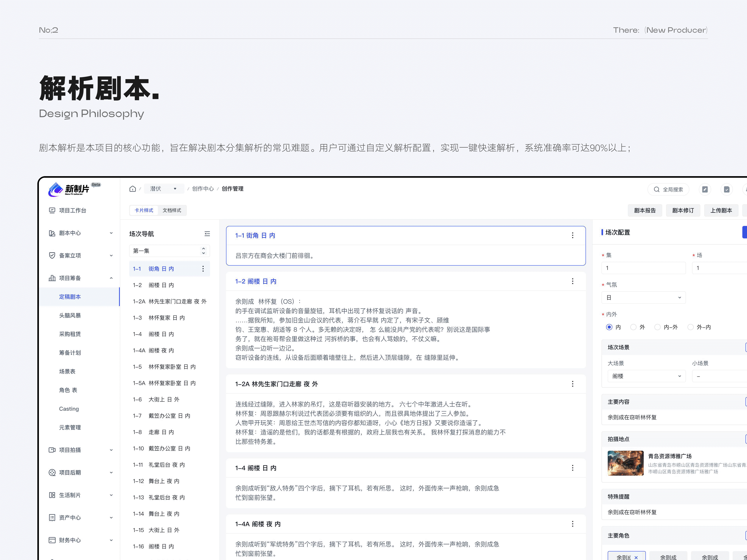Select the 内 radio option
This screenshot has height=560, width=747.
coord(609,327)
